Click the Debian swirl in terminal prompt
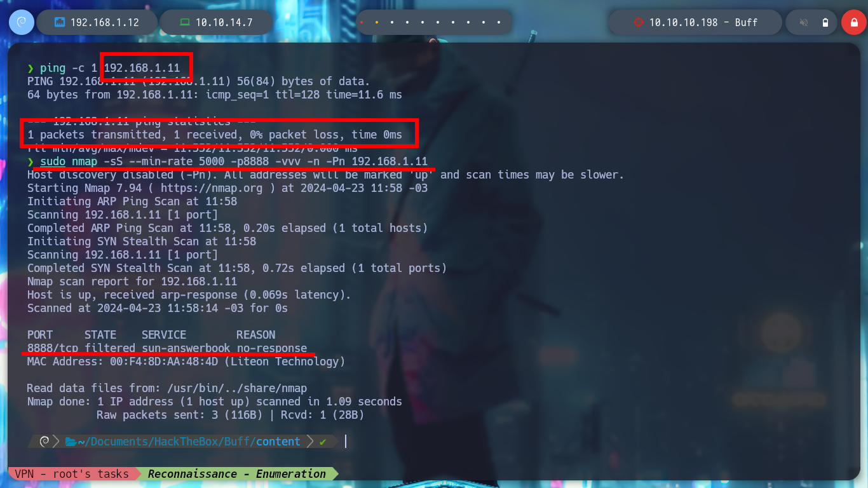This screenshot has width=868, height=488. (44, 441)
